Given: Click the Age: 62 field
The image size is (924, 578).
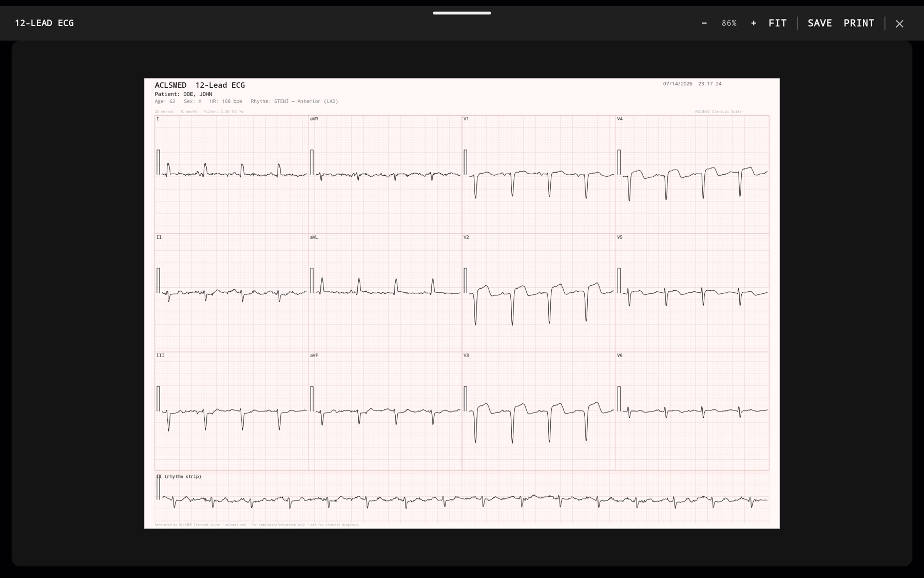Looking at the screenshot, I should pyautogui.click(x=165, y=101).
